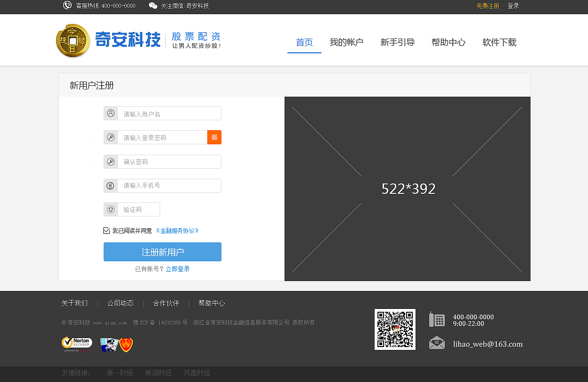588x382 pixels.
Task: Click the red-yellow shield badge in the footer
Action: (x=125, y=345)
